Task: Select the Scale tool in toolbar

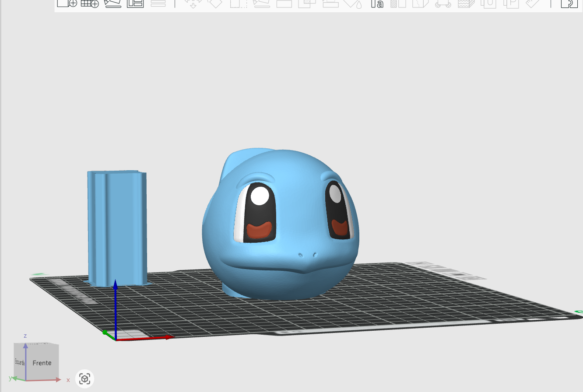Action: click(239, 3)
